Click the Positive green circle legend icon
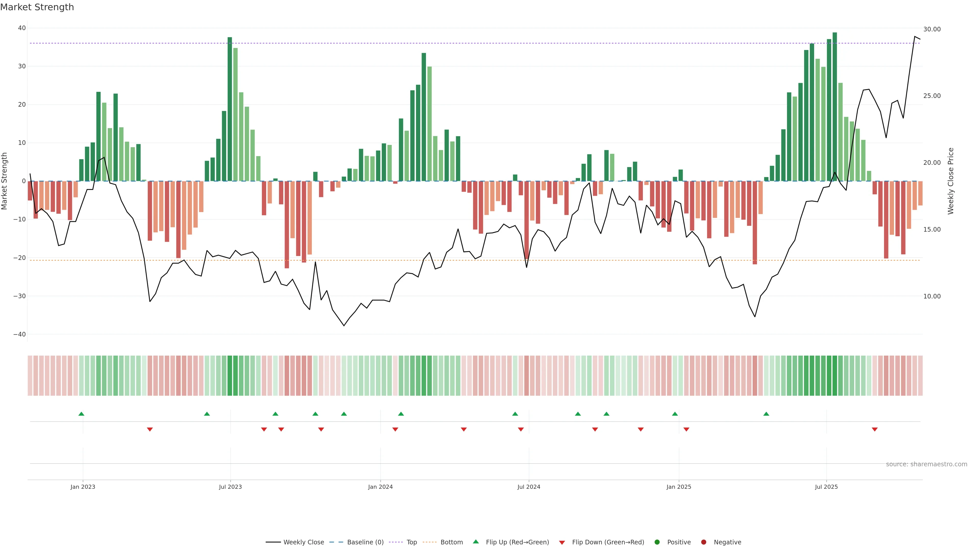The image size is (980, 551). pyautogui.click(x=657, y=542)
